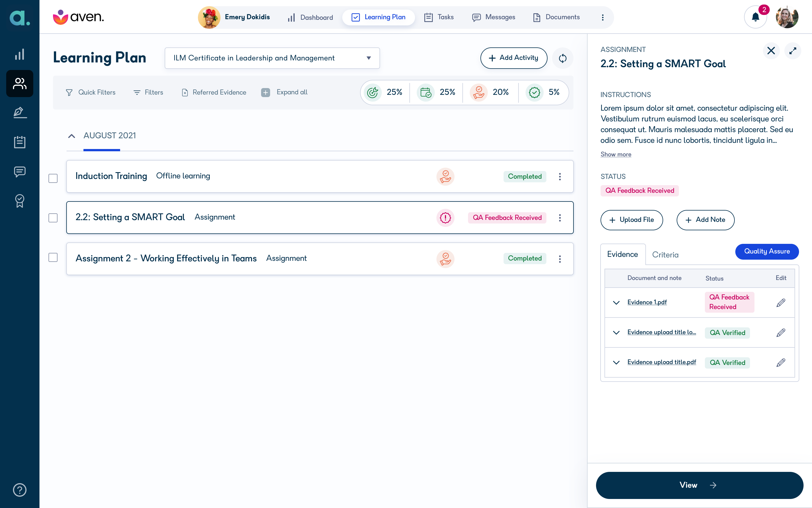Image resolution: width=812 pixels, height=508 pixels.
Task: Open the Evidence upload title.pdf link
Action: (x=662, y=362)
